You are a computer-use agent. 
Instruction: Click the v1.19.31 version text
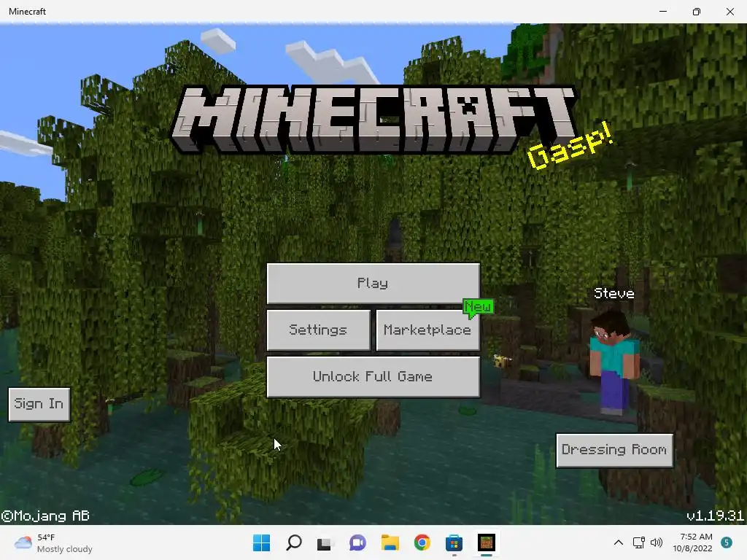(x=715, y=516)
